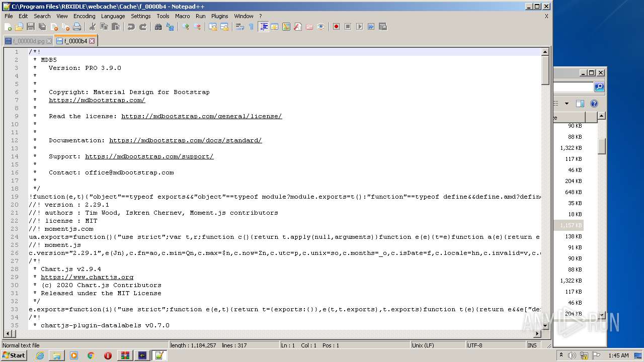Click the editor vertical scrollbar down arrow

(545, 326)
